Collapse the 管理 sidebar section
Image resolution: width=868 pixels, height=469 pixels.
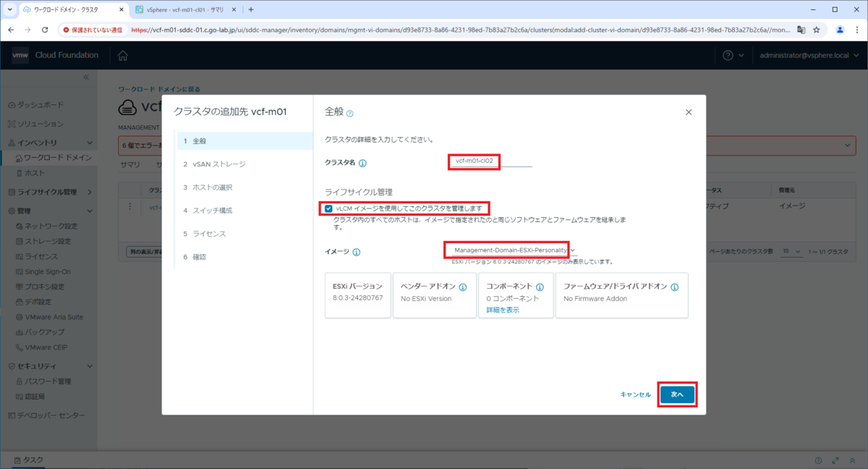90,211
